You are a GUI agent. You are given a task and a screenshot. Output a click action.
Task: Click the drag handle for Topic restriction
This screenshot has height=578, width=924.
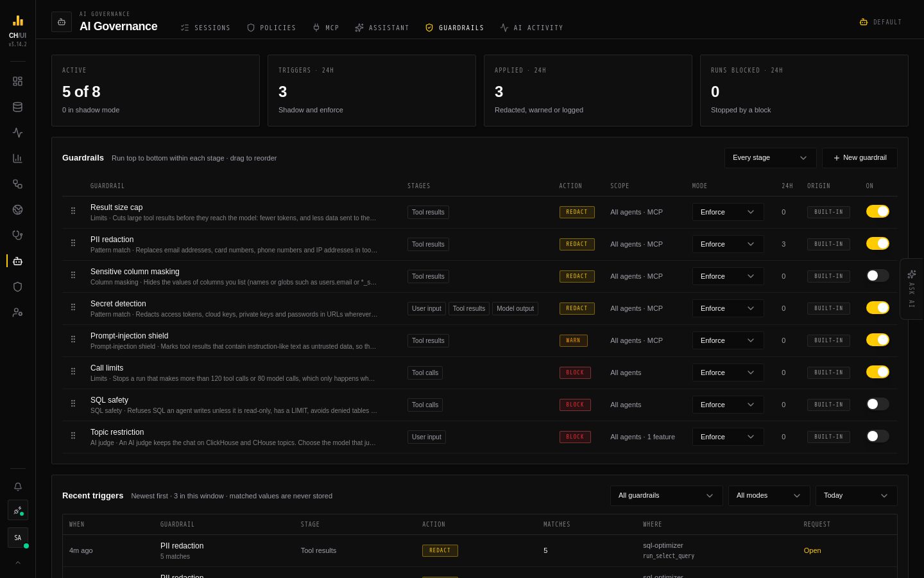(x=73, y=436)
